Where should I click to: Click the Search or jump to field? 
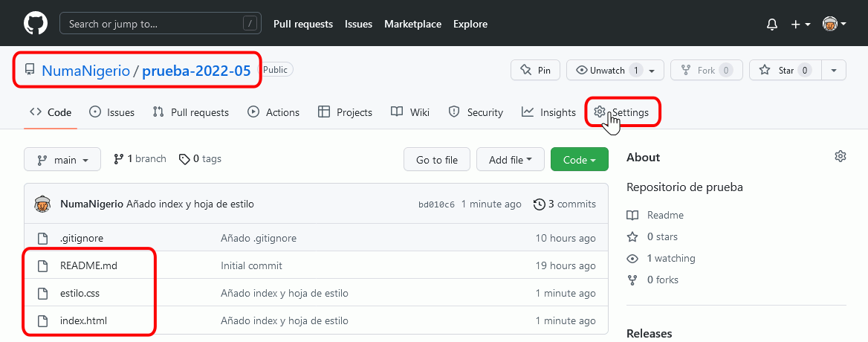pyautogui.click(x=161, y=23)
